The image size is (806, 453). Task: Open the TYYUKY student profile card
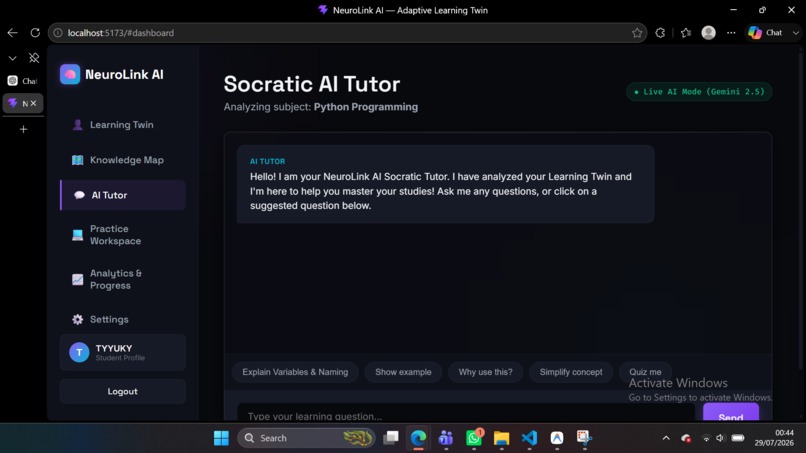[122, 352]
